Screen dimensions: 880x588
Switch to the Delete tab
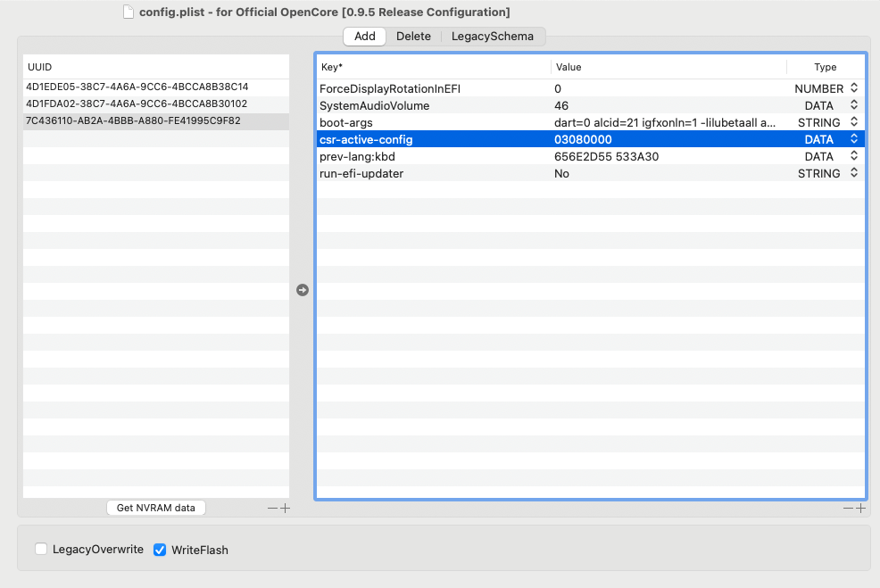(x=413, y=37)
